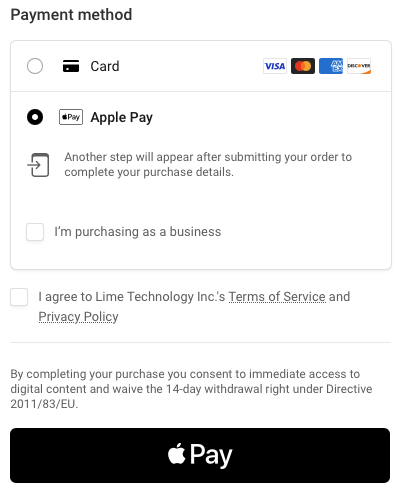The width and height of the screenshot is (397, 491).
Task: Click the purchasing as a business label
Action: click(x=138, y=232)
